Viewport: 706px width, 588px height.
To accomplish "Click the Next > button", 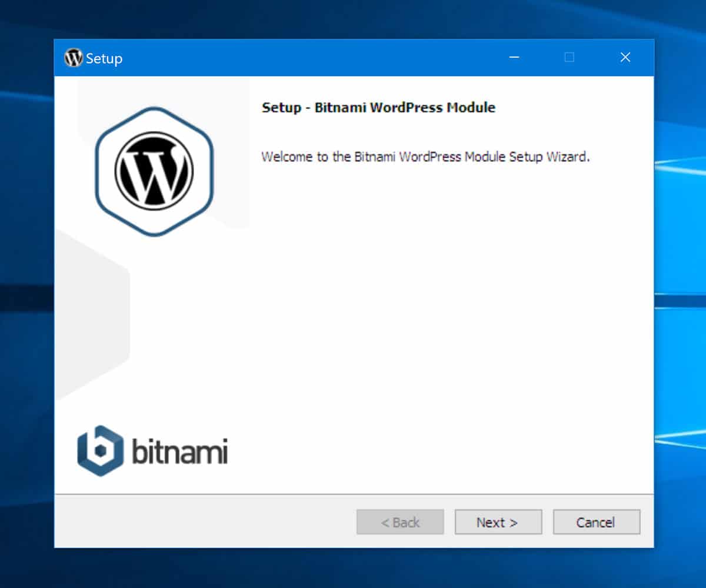I will [x=498, y=522].
